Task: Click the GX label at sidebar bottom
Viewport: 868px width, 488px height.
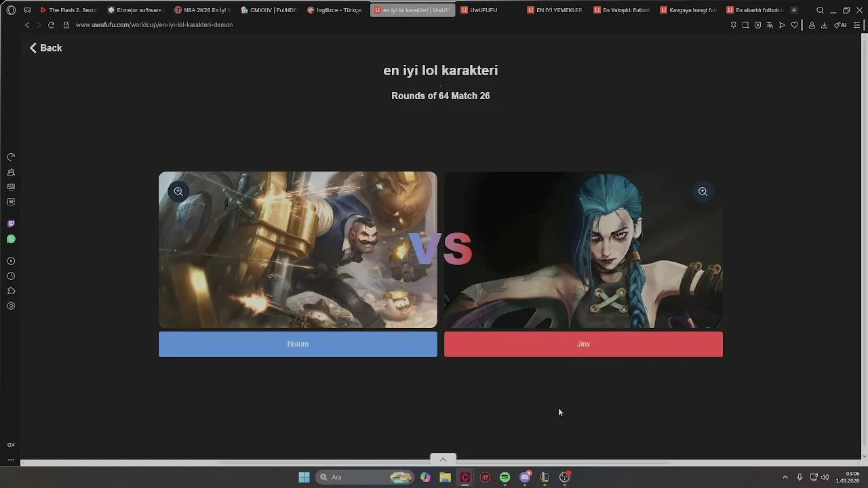Action: (11, 445)
